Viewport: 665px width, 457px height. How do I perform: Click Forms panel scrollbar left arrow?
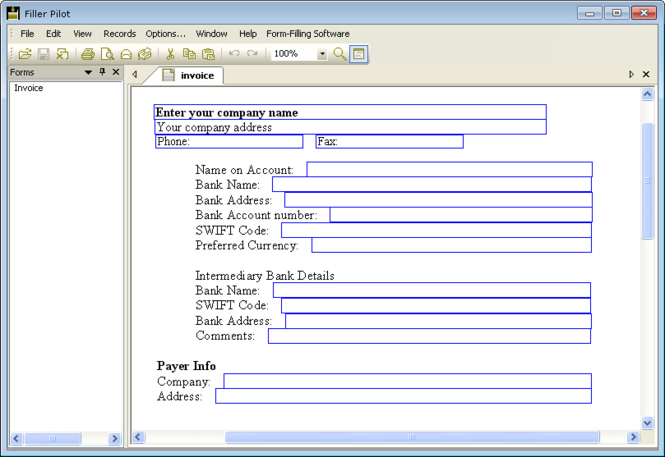click(x=16, y=438)
